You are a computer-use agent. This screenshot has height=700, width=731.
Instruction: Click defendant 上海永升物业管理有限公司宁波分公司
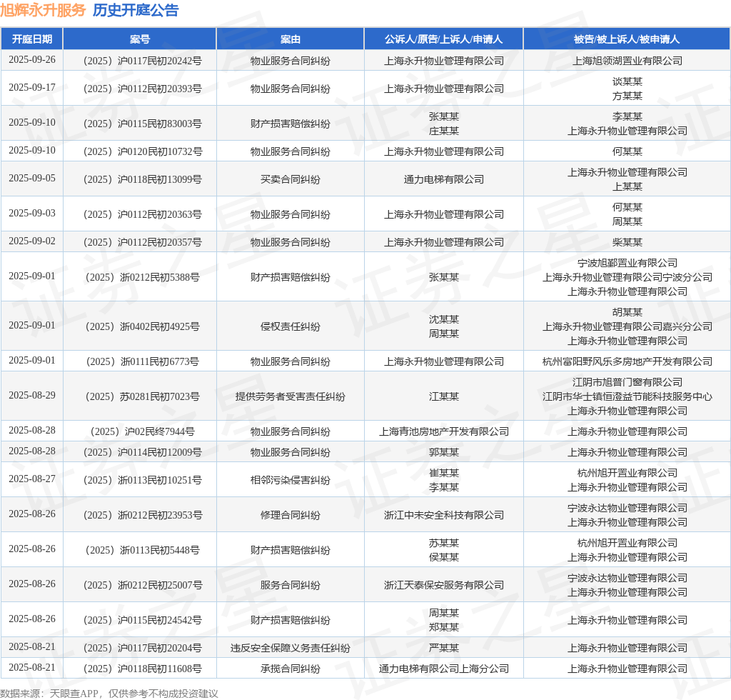(627, 277)
